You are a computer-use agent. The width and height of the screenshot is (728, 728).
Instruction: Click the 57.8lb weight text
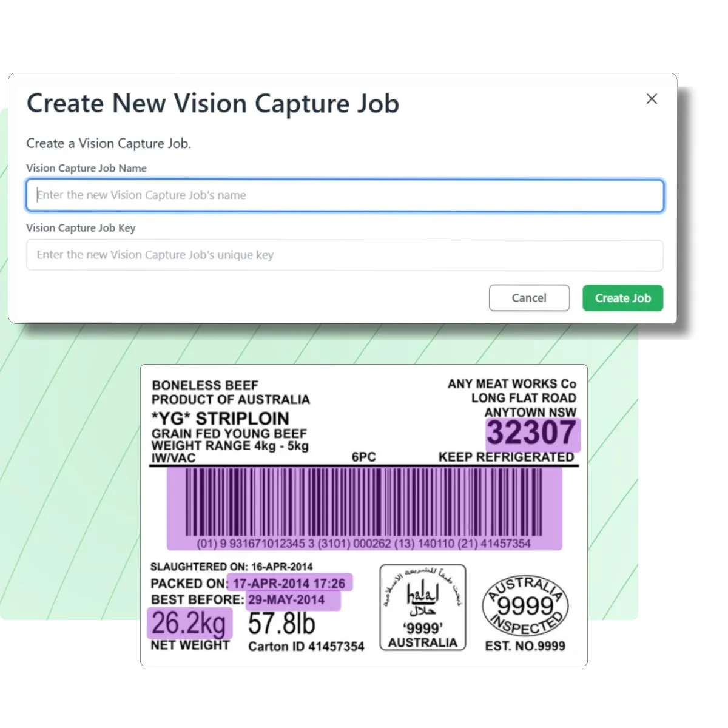pos(282,623)
